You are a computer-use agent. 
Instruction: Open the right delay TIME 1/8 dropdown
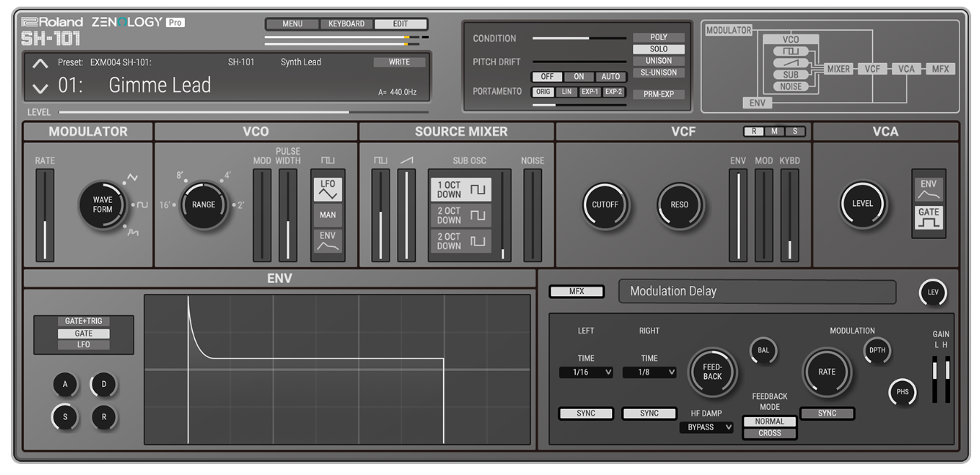click(x=649, y=372)
